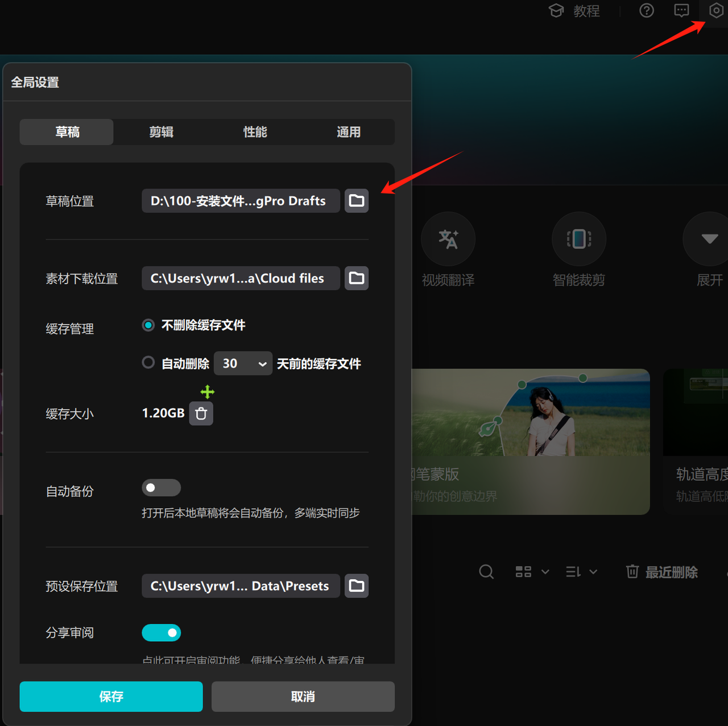Viewport: 728px width, 726px height.
Task: Click 最近删除 recently deleted
Action: pos(662,572)
